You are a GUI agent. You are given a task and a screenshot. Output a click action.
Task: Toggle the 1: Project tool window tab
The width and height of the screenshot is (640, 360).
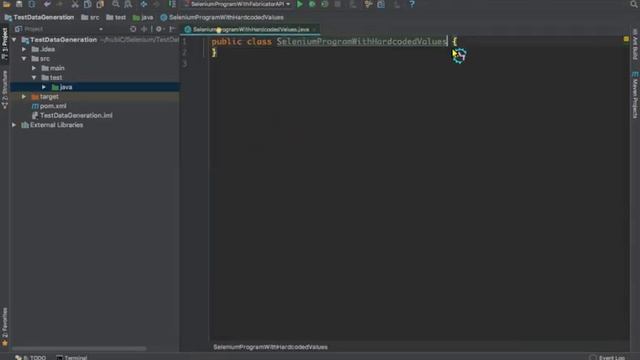click(4, 44)
